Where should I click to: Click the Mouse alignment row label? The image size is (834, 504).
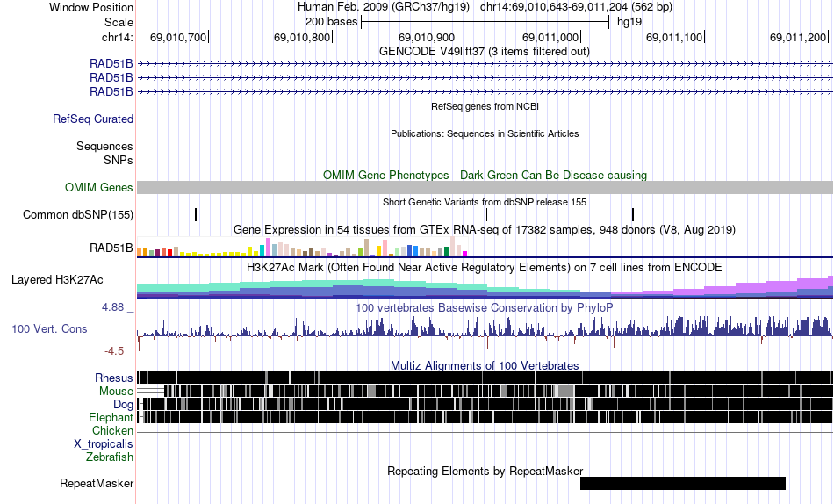(116, 392)
